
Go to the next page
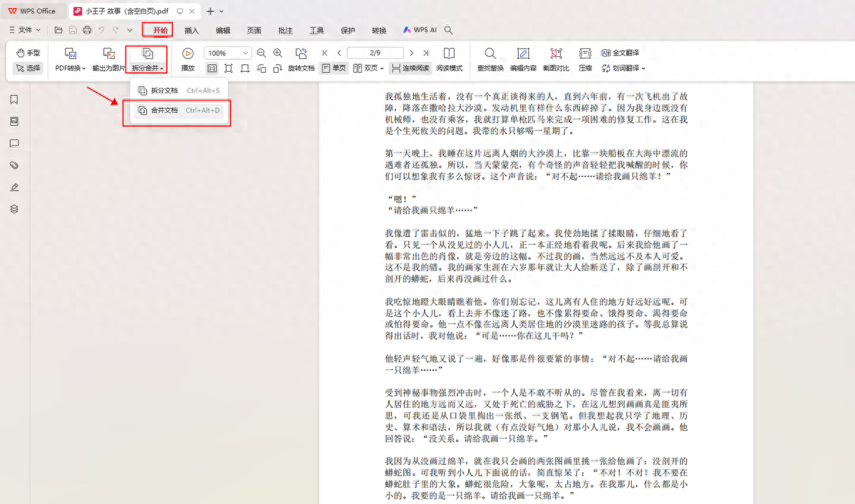tap(411, 53)
